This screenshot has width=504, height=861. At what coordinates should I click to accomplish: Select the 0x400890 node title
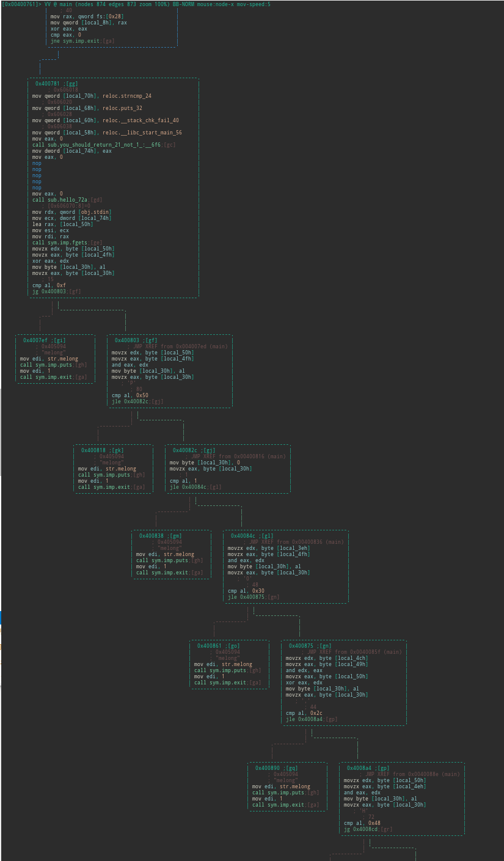276,768
